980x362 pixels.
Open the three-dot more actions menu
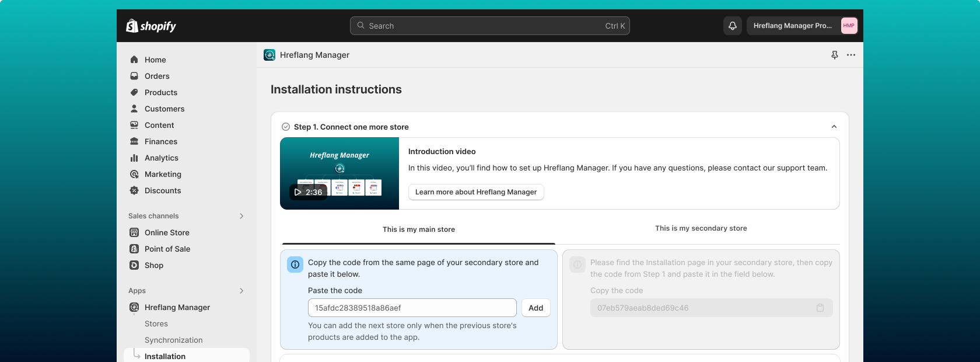click(851, 55)
